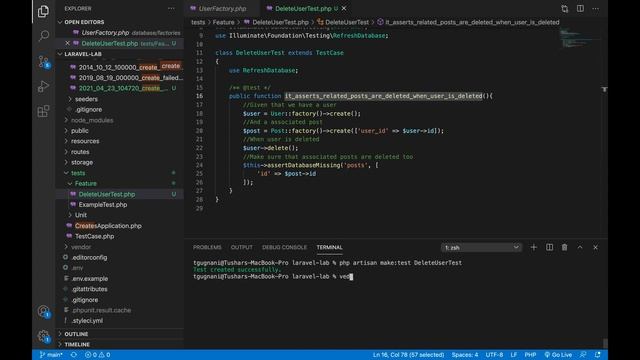Expand the seeders folder
Screen dimensions: 640x360
coord(86,99)
